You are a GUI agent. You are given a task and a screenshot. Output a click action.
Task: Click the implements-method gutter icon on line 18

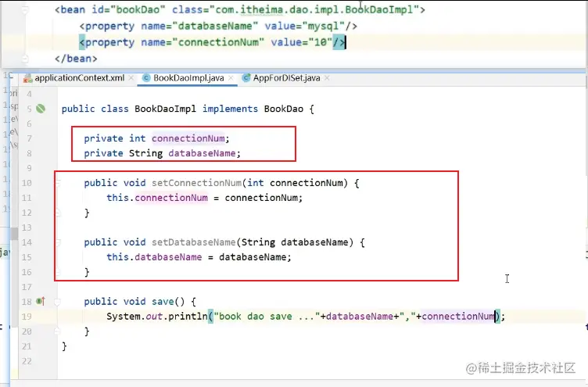click(41, 301)
